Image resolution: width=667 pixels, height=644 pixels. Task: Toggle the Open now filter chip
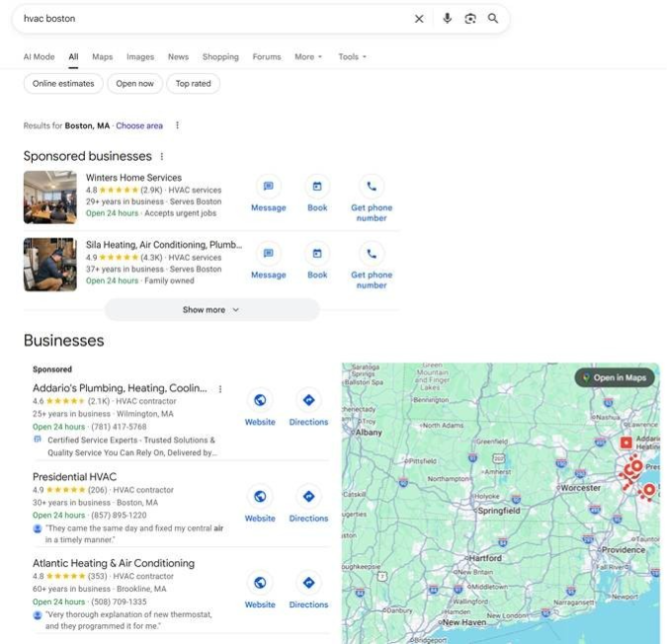click(x=134, y=84)
